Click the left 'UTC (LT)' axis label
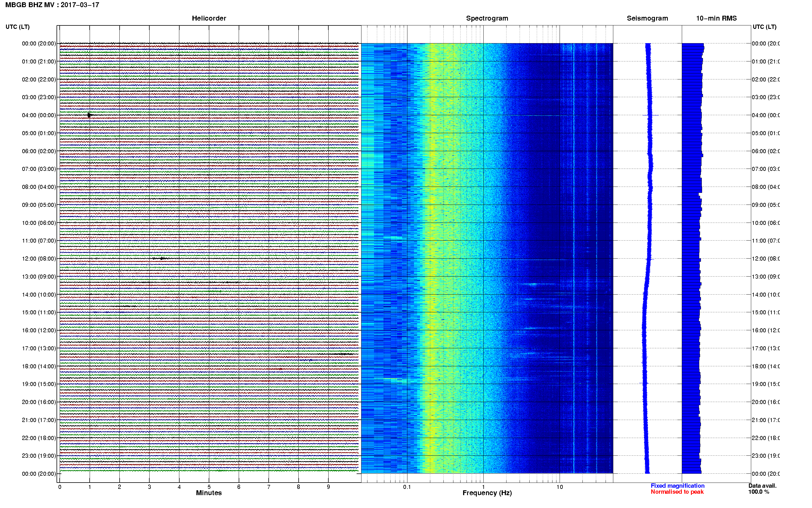The height and width of the screenshot is (508, 812). (17, 27)
